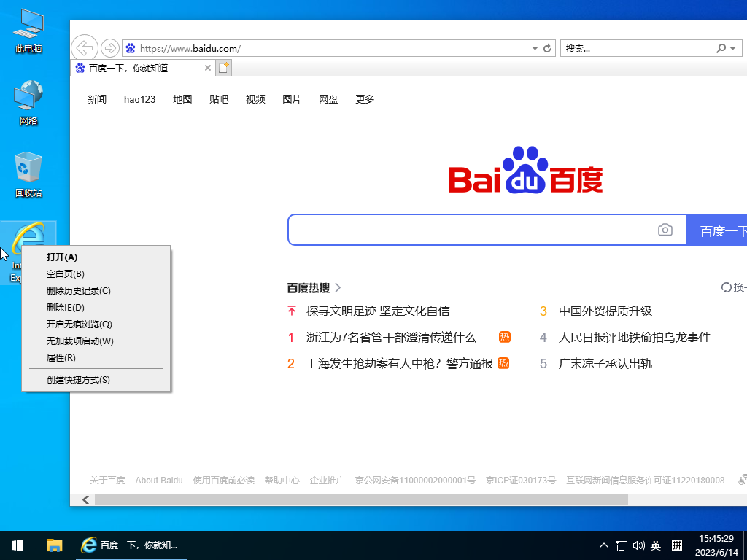Open the 贴吧 link
Image resolution: width=747 pixels, height=560 pixels.
tap(219, 99)
